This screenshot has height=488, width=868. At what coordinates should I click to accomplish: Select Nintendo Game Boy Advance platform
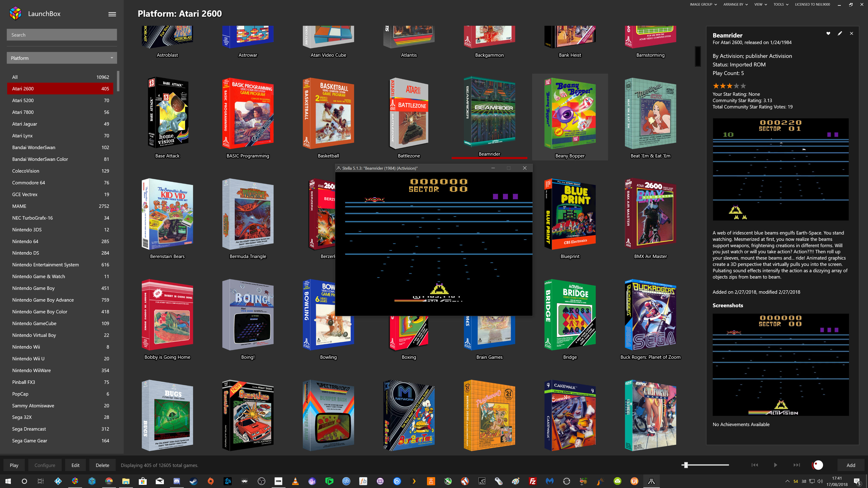60,300
